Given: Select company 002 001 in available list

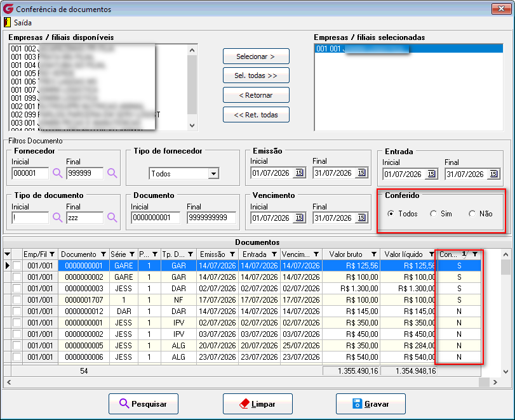Looking at the screenshot, I should [98, 107].
